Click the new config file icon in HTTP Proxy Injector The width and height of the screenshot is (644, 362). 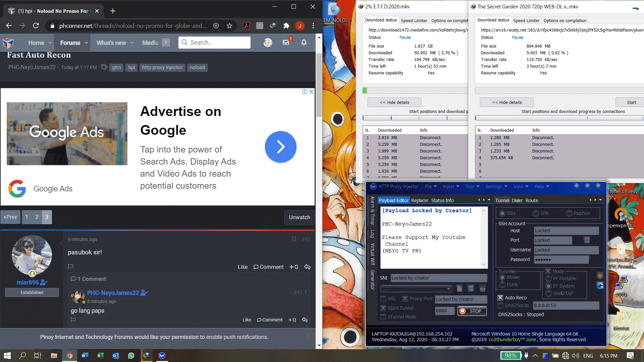click(460, 288)
